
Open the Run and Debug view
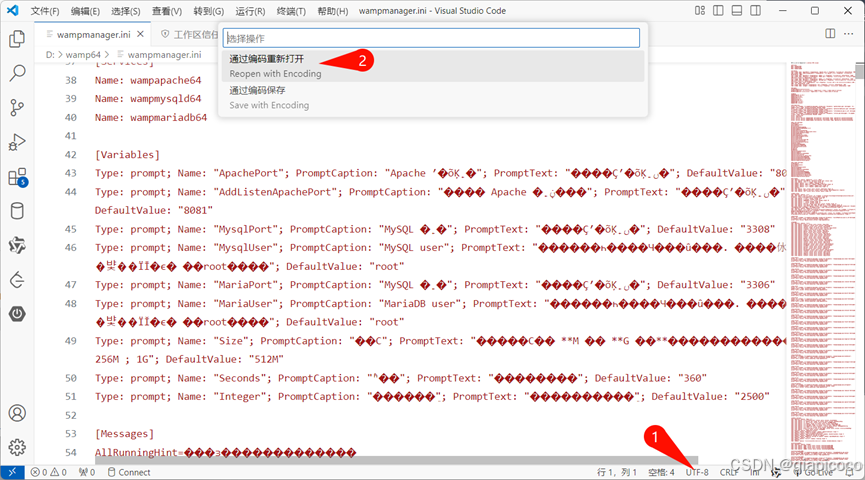[x=17, y=142]
